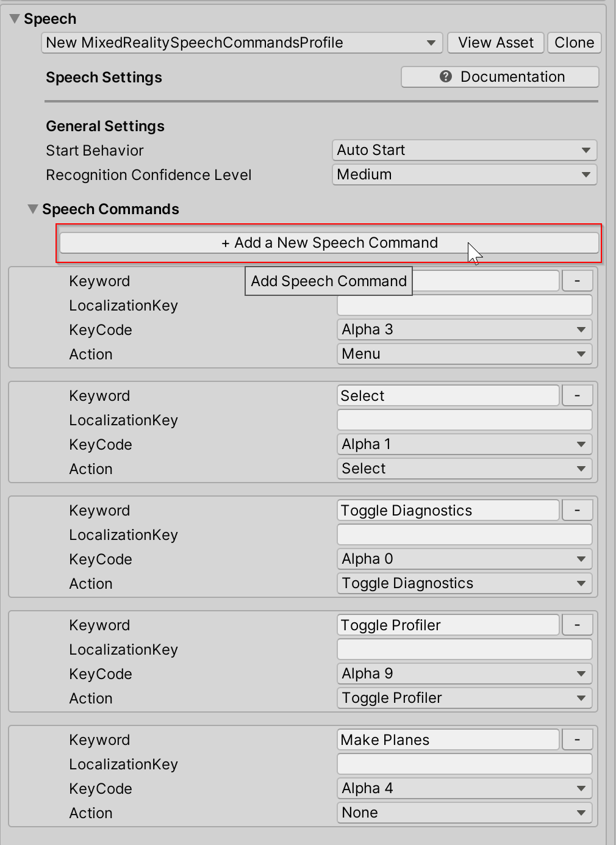The height and width of the screenshot is (845, 616).
Task: Open the Toggle Diagnostics Action dropdown
Action: [x=465, y=583]
